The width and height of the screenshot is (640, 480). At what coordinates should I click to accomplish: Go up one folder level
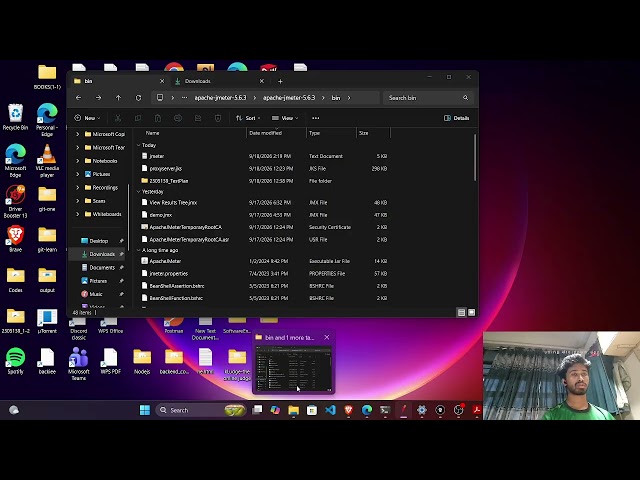point(118,98)
